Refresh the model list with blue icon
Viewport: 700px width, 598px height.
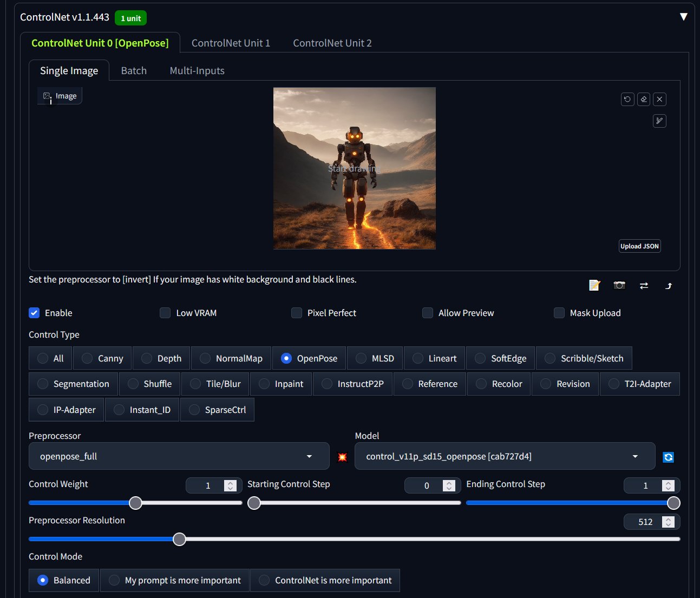pyautogui.click(x=669, y=457)
